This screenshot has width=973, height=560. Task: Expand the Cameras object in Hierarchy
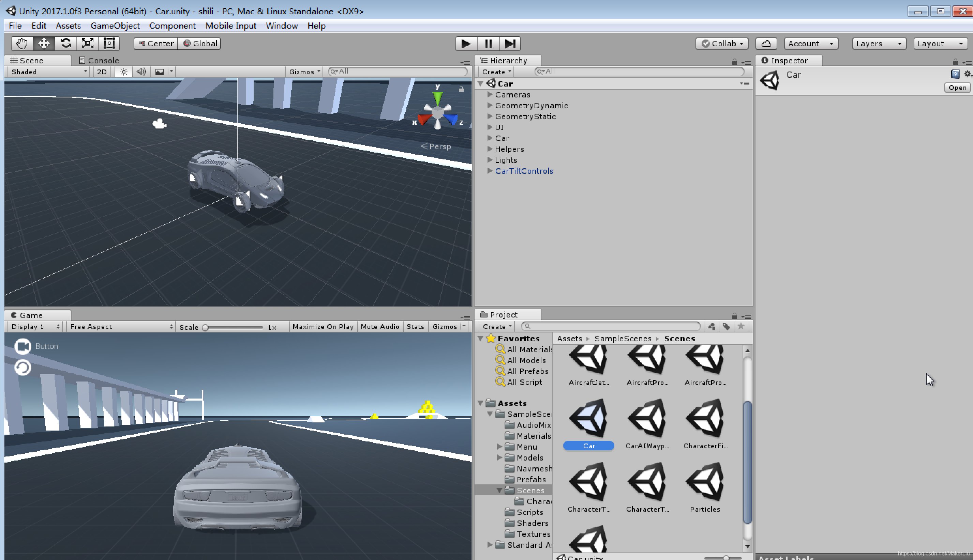pyautogui.click(x=490, y=94)
